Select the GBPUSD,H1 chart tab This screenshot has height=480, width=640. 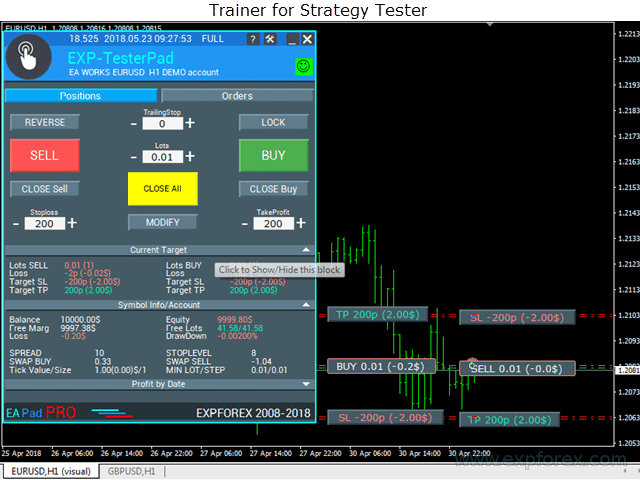pyautogui.click(x=131, y=471)
